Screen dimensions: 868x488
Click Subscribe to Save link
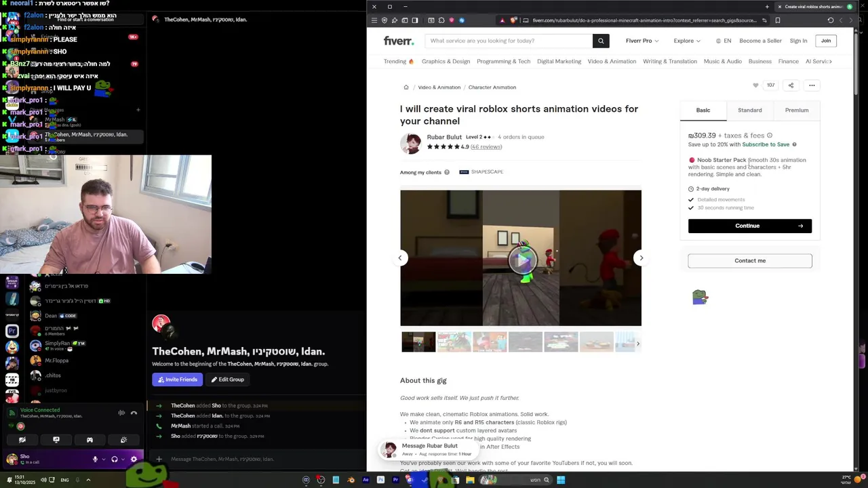(x=766, y=144)
